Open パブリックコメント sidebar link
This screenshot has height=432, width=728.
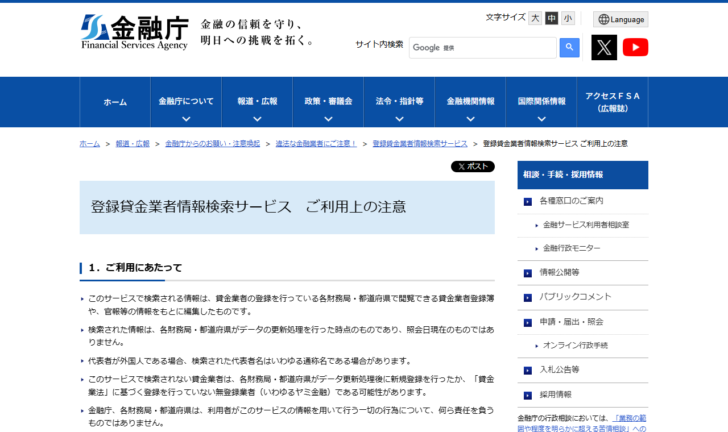click(x=575, y=297)
